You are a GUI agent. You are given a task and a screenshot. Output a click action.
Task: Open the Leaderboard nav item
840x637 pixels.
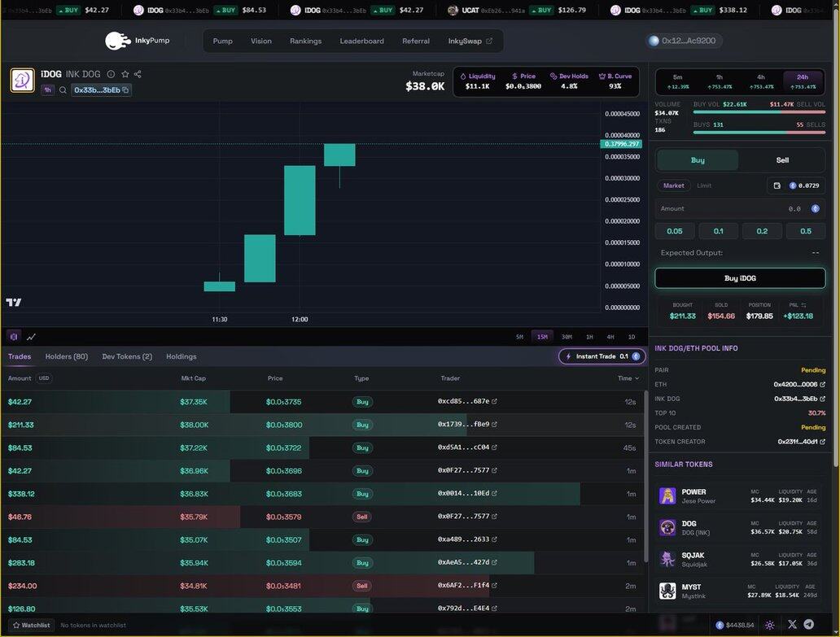361,41
